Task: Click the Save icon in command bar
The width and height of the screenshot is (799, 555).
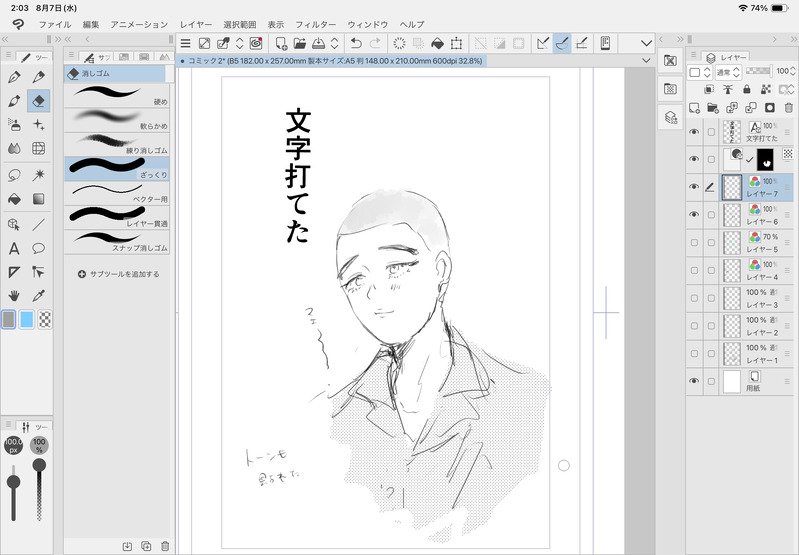Action: (x=318, y=43)
